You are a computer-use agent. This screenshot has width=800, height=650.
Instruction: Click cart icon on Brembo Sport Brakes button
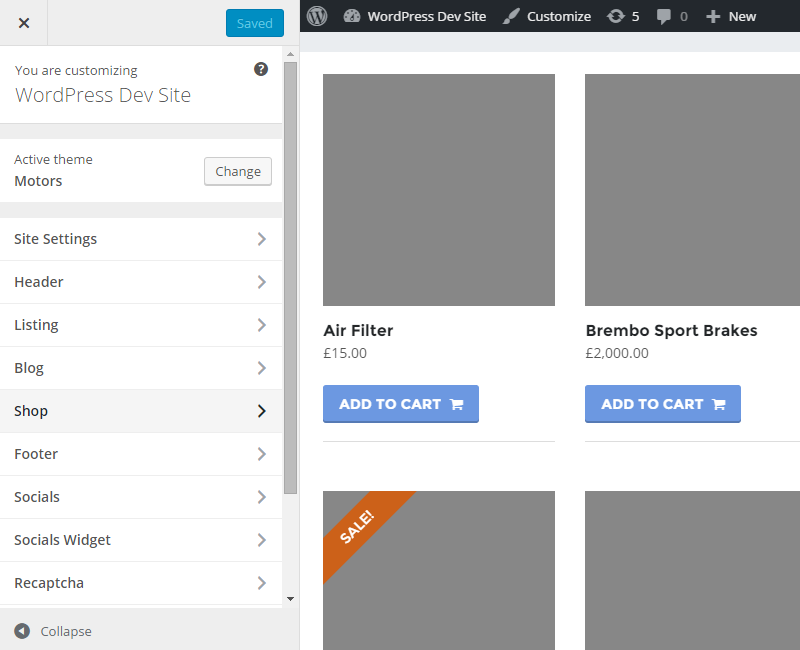tap(719, 405)
